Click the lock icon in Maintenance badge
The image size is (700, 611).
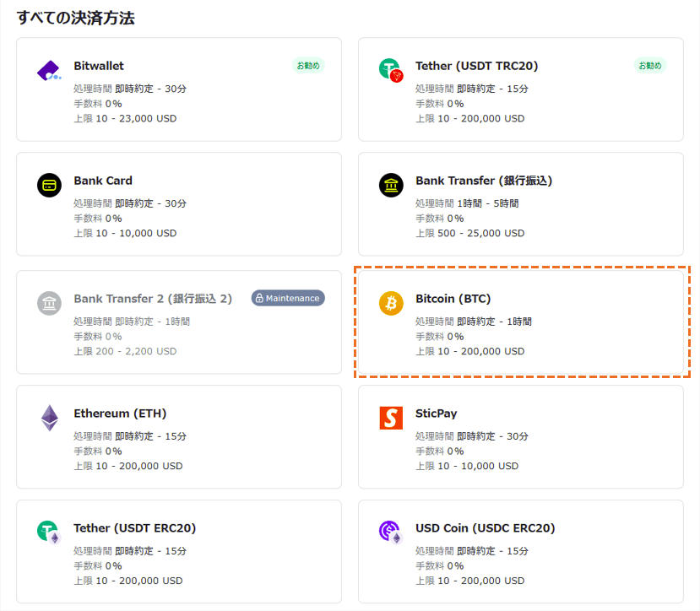[x=259, y=298]
